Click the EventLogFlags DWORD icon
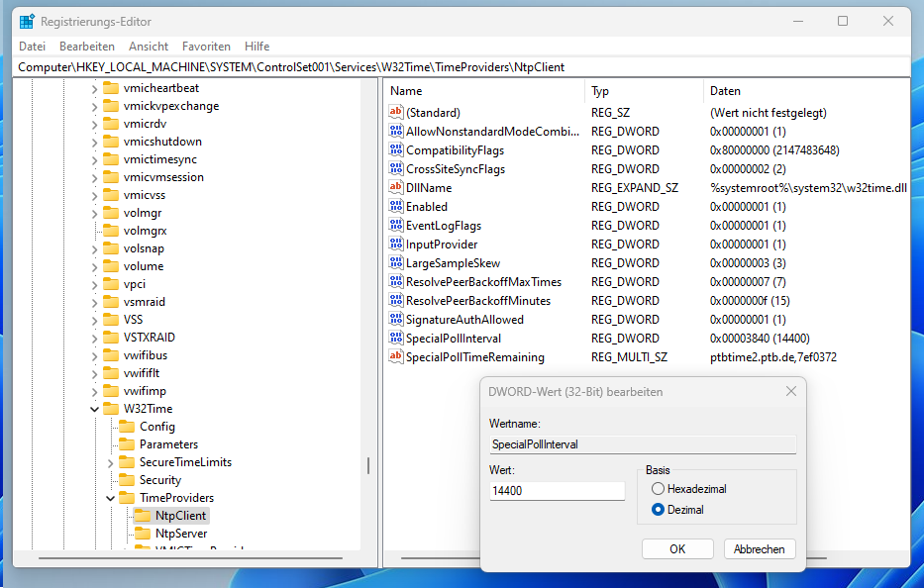This screenshot has height=588, width=924. pyautogui.click(x=396, y=225)
